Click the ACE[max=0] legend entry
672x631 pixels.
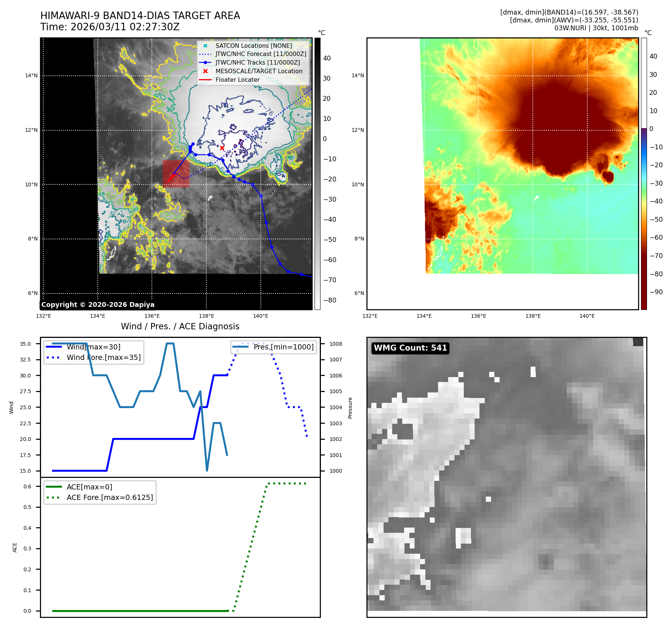(x=89, y=487)
